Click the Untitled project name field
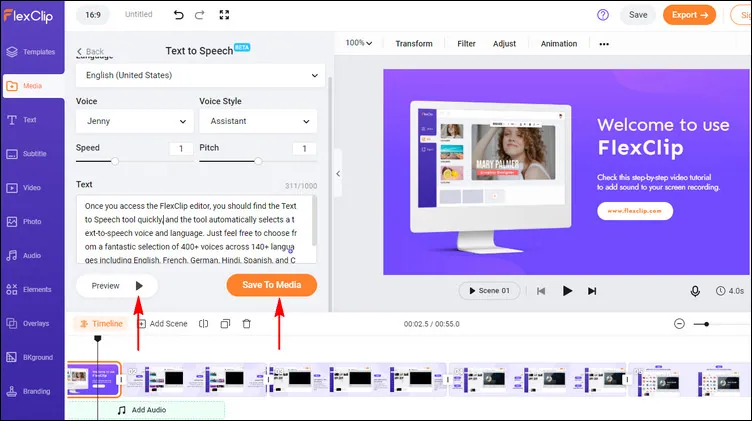Viewport: 752px width, 421px height. point(139,14)
